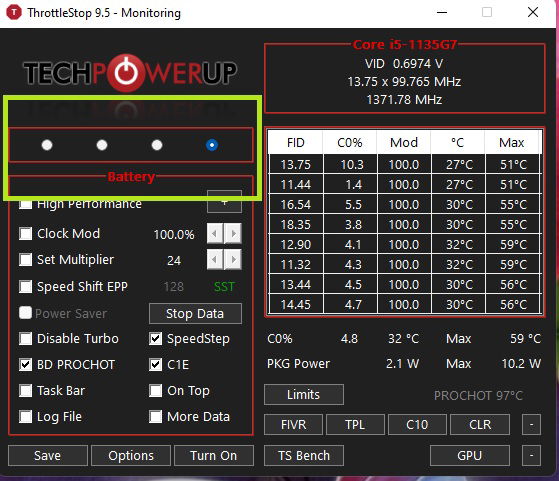Click the SST indicator text
This screenshot has height=481, width=559.
224,287
